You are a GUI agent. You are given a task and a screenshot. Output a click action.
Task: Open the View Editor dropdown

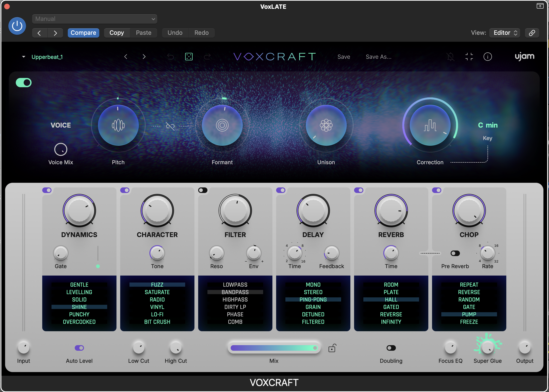tap(505, 33)
